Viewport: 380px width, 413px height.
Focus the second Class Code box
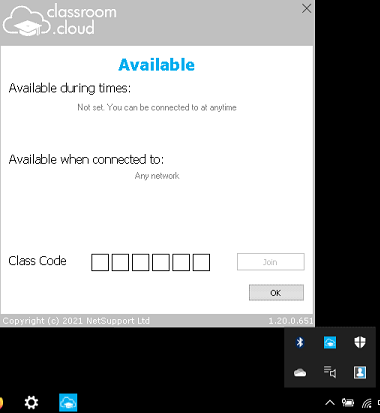click(120, 262)
